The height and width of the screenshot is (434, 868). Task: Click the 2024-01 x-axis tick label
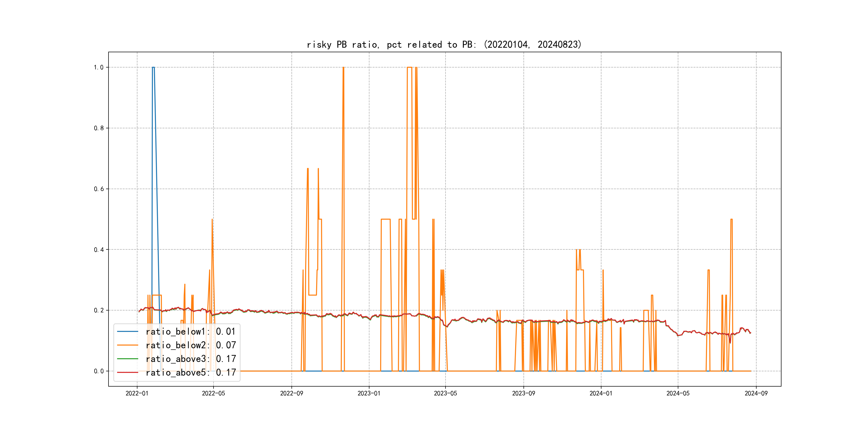pos(601,393)
